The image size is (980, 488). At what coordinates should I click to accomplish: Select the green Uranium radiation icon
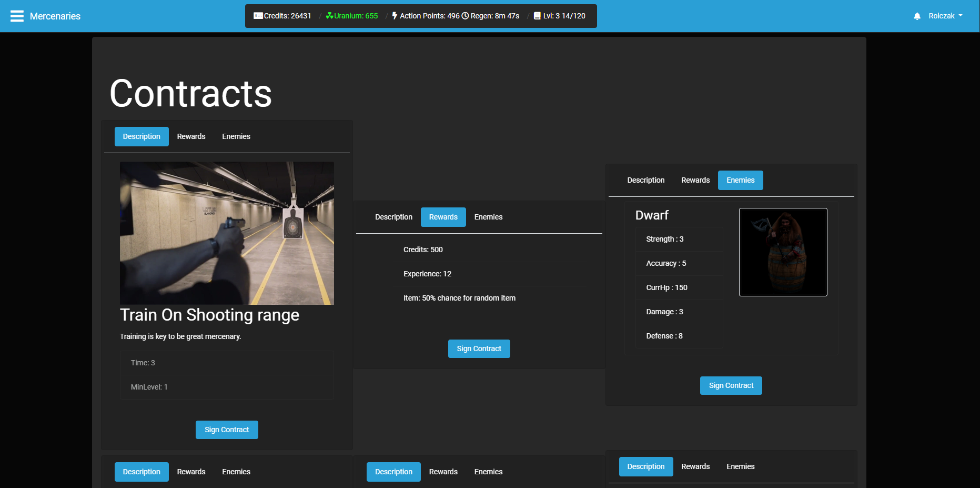point(329,16)
